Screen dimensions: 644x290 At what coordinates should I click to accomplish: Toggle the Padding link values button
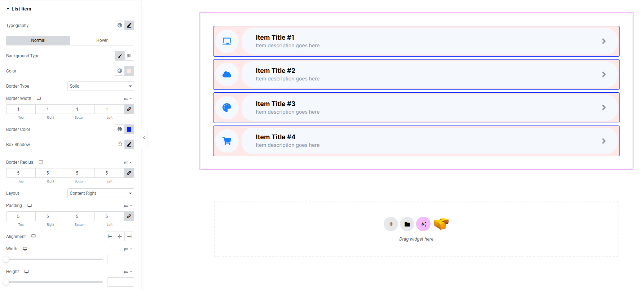click(129, 216)
